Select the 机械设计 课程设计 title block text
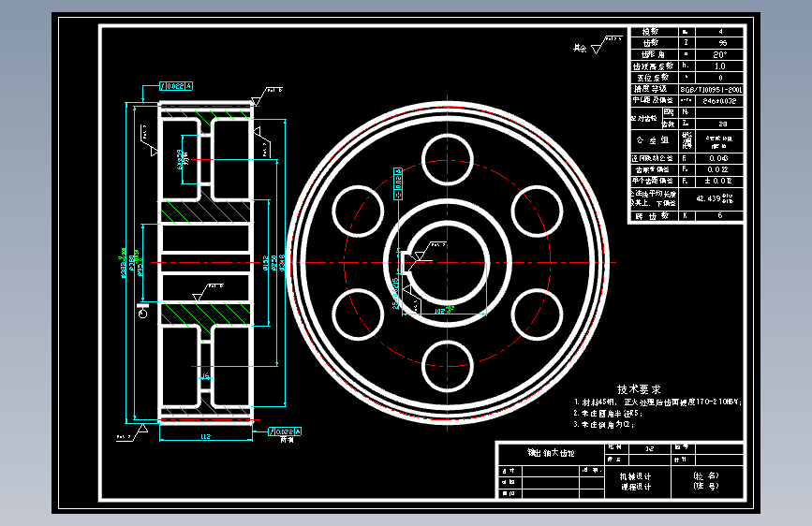This screenshot has width=812, height=526. 636,481
